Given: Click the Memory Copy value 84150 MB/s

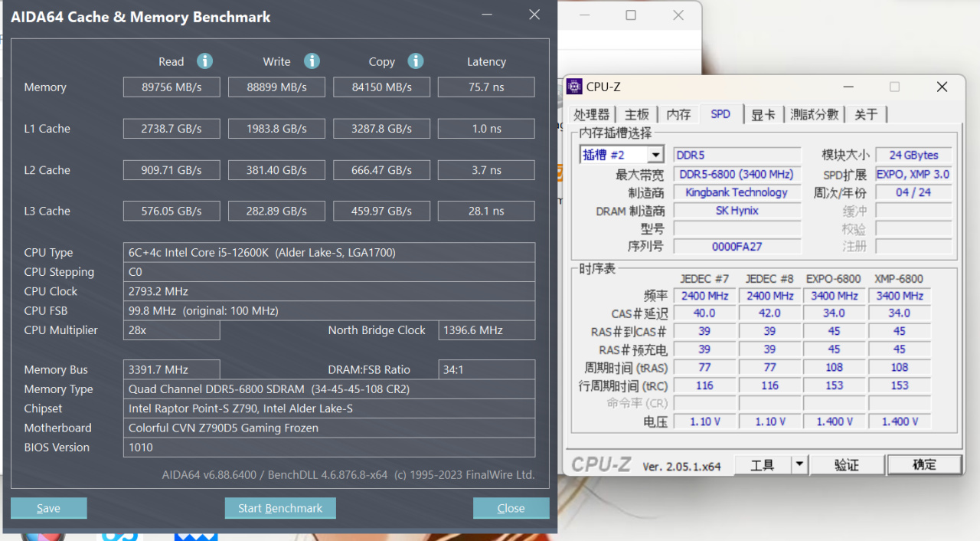Looking at the screenshot, I should pyautogui.click(x=381, y=87).
